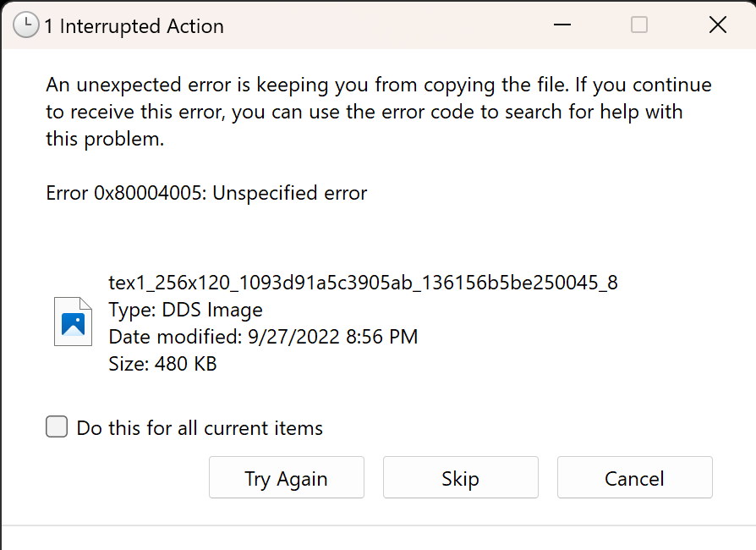The image size is (756, 550).
Task: Click the 'Size: 480 KB' text
Action: [x=162, y=364]
